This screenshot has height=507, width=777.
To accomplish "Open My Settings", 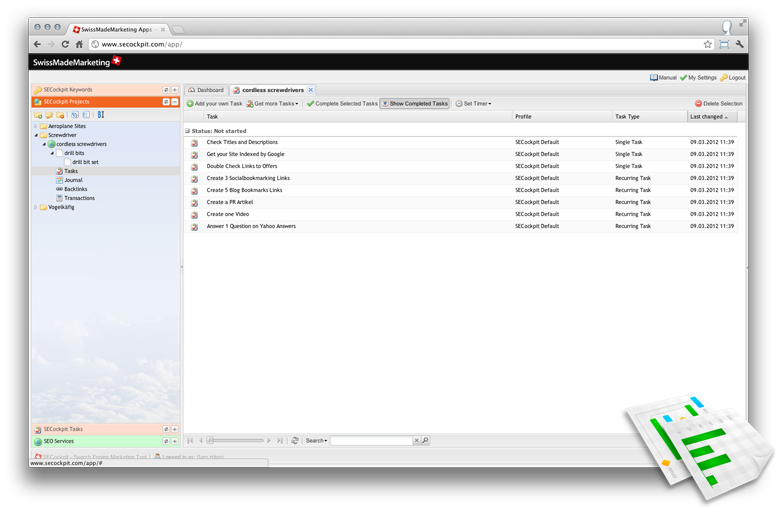I will coord(698,77).
